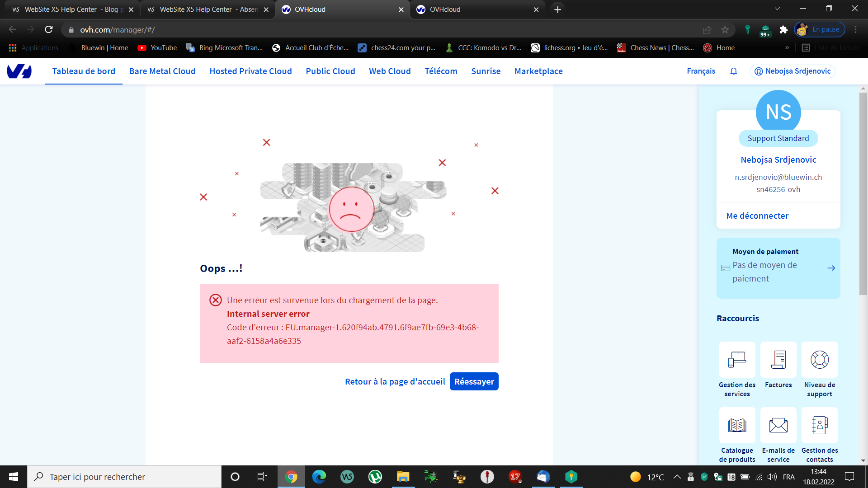
Task: Open the Factures shortcut icon
Action: click(x=778, y=360)
